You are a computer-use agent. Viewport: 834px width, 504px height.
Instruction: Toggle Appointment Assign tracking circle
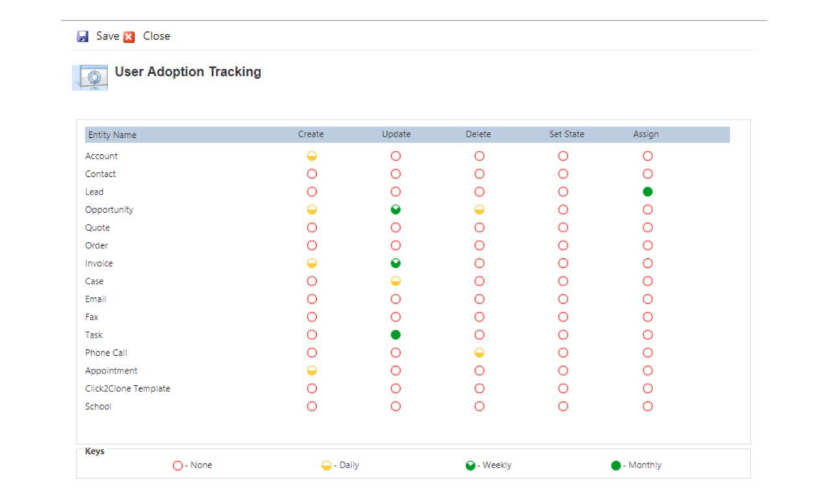[647, 371]
